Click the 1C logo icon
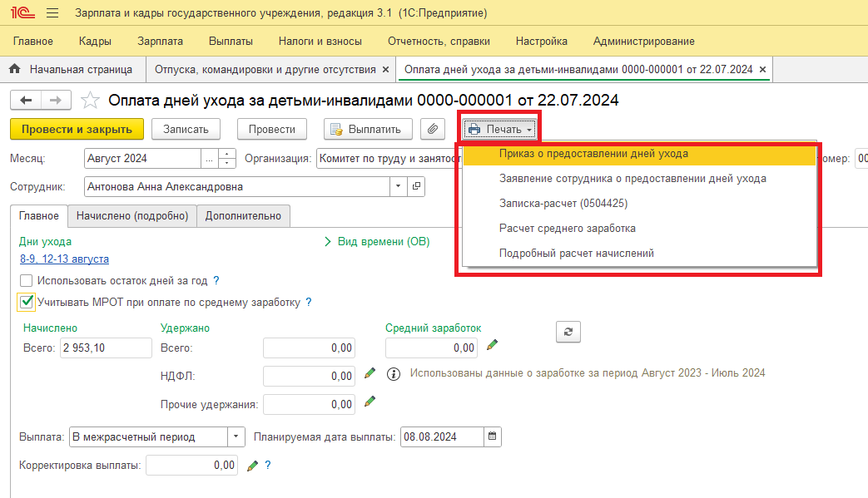The height and width of the screenshot is (498, 868). pyautogui.click(x=22, y=12)
